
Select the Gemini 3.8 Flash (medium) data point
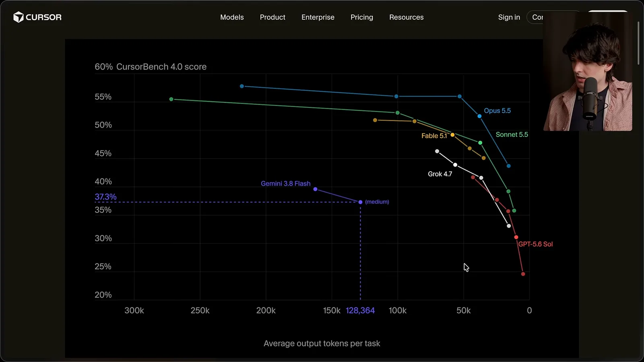point(360,202)
